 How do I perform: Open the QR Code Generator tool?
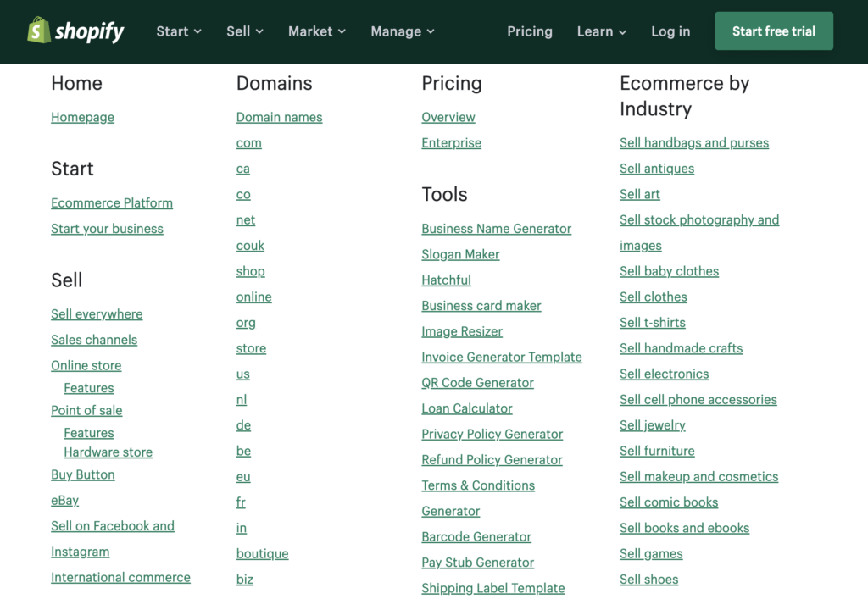(x=477, y=382)
